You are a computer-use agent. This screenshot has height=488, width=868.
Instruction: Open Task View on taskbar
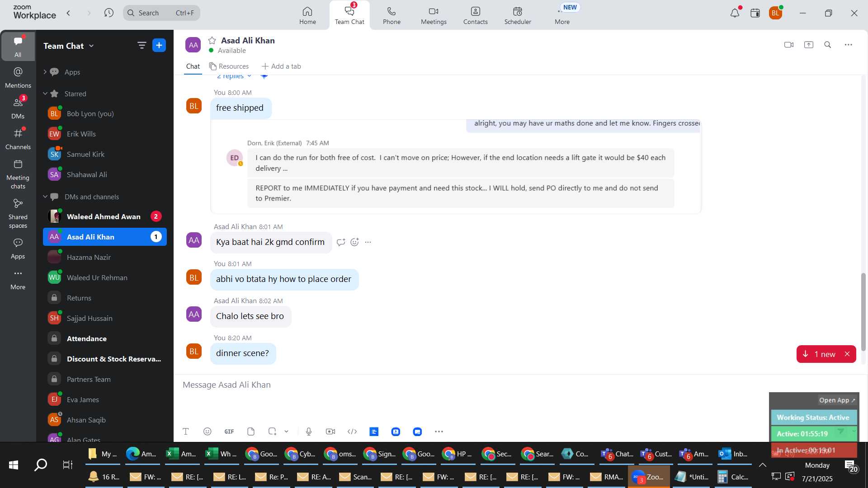tap(68, 465)
